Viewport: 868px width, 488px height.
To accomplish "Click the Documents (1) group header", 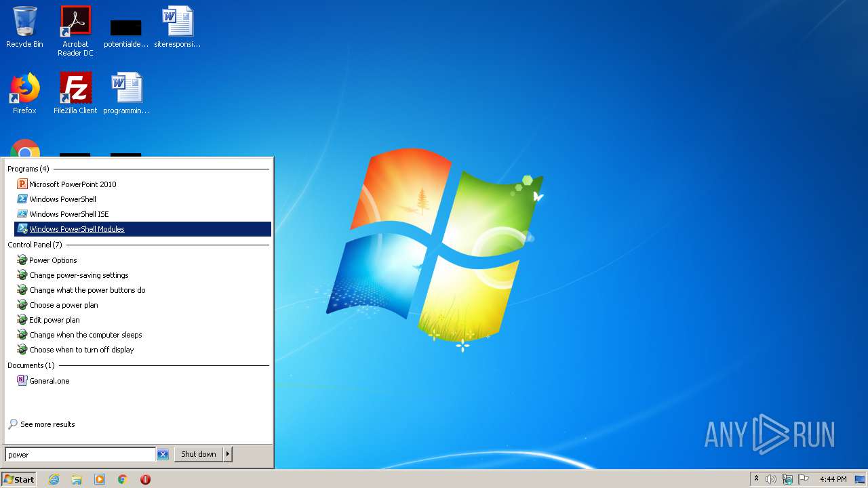I will coord(31,365).
